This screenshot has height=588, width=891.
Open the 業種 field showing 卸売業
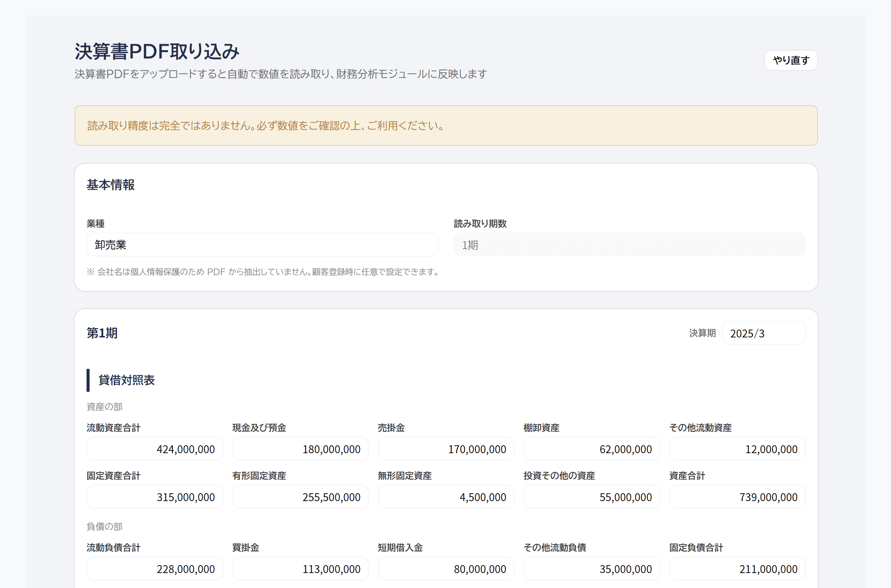coord(262,245)
